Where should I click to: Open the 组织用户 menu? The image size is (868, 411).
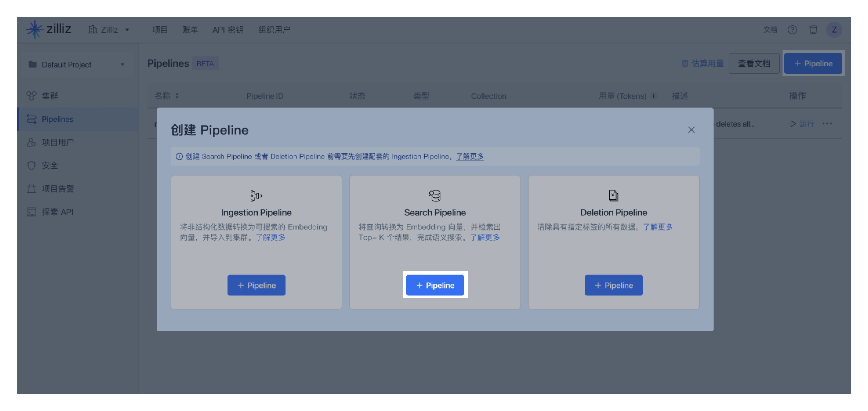274,30
